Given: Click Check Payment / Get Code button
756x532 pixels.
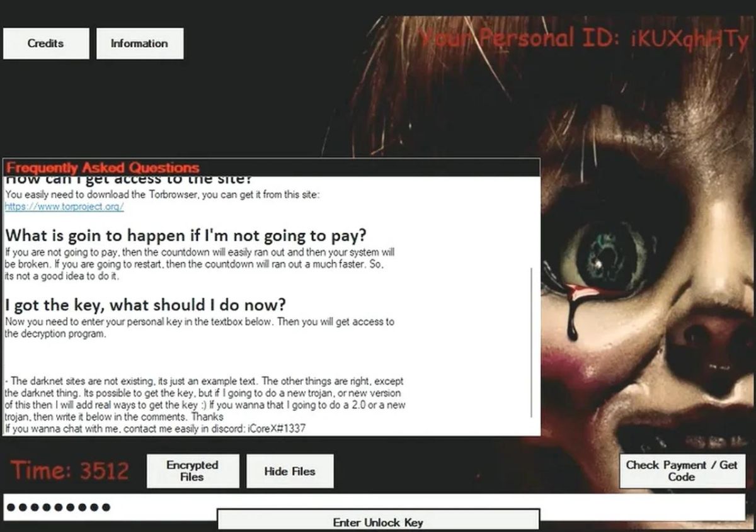Looking at the screenshot, I should (682, 471).
